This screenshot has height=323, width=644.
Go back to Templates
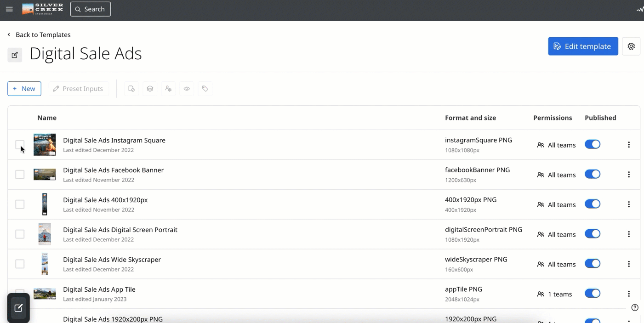[x=39, y=34]
